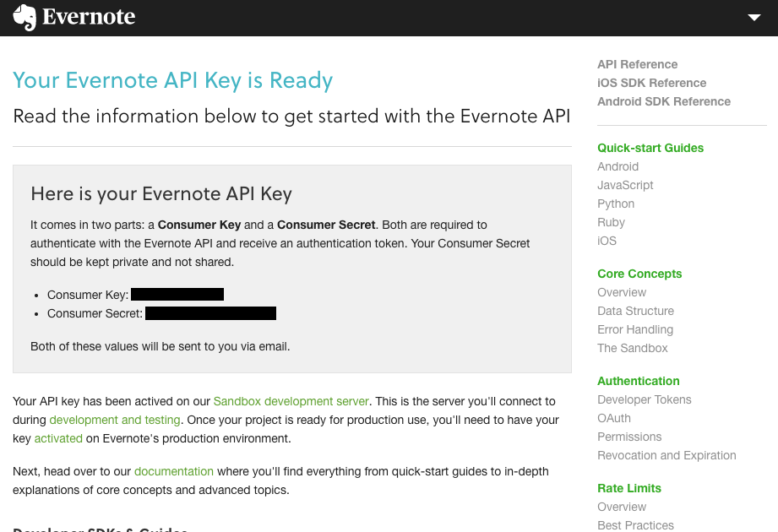Image resolution: width=778 pixels, height=532 pixels.
Task: Open the Ruby quick-start guide
Action: pyautogui.click(x=611, y=222)
